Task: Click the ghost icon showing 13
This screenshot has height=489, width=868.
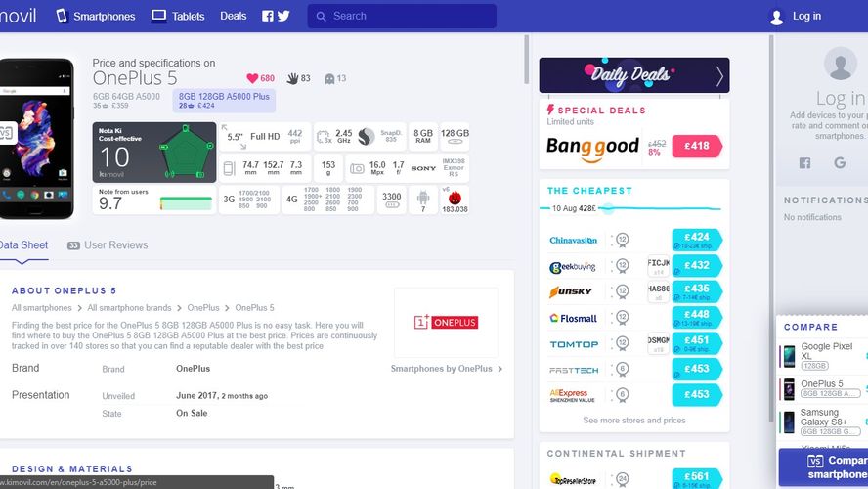Action: pyautogui.click(x=329, y=78)
